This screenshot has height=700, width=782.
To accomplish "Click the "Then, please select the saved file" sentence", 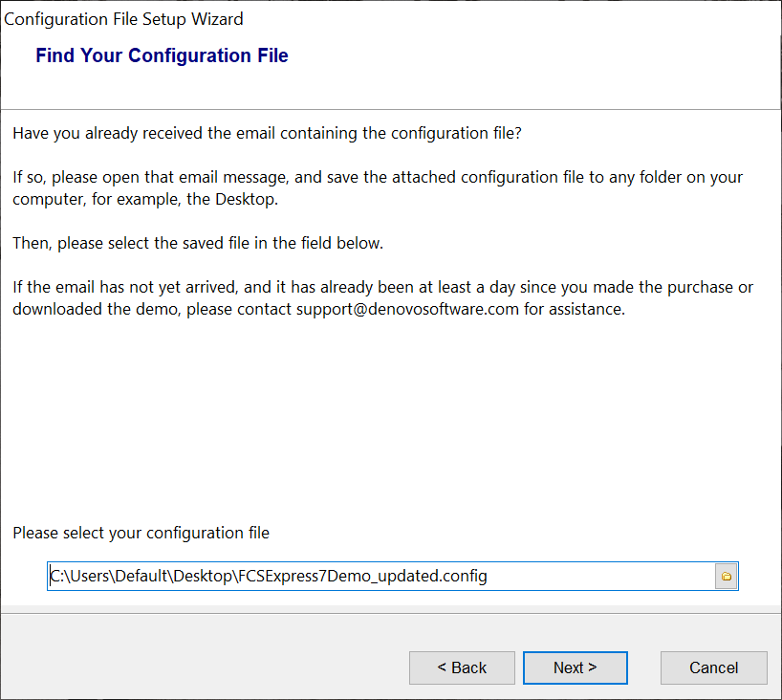I will coord(198,243).
